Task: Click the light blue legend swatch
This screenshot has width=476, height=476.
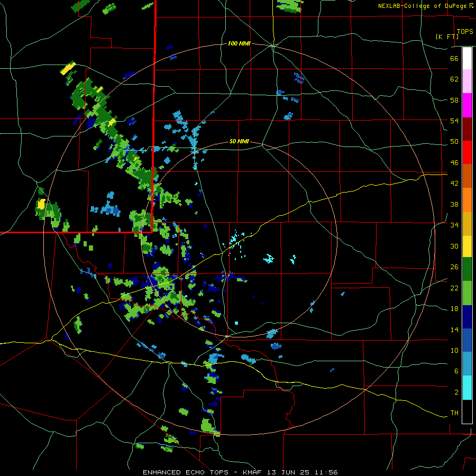Action: tap(467, 364)
